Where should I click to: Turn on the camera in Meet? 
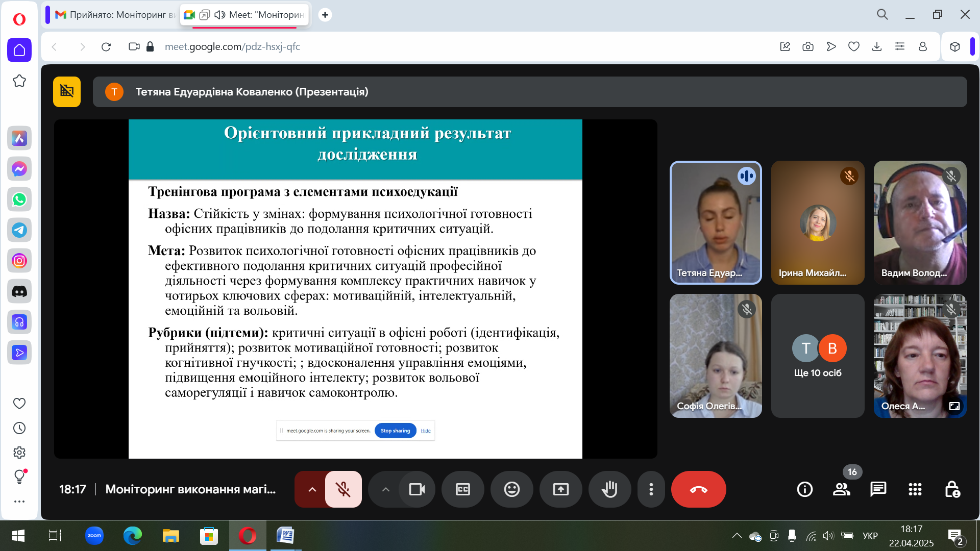click(x=417, y=489)
